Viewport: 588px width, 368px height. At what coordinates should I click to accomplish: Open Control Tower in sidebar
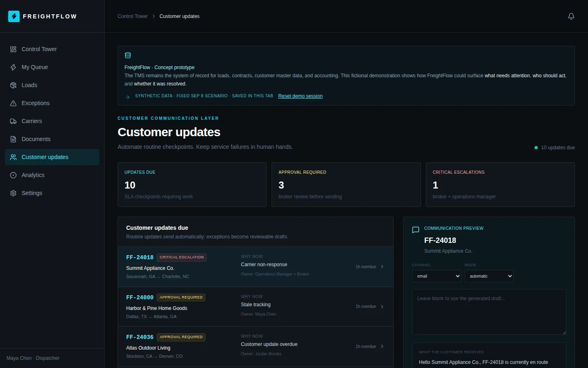(x=52, y=49)
